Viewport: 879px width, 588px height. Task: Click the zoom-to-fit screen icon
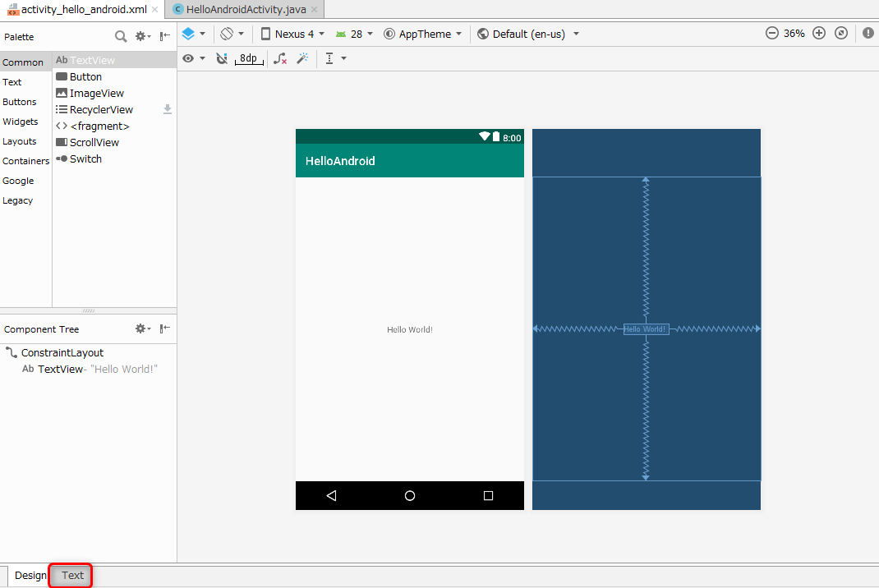point(840,34)
